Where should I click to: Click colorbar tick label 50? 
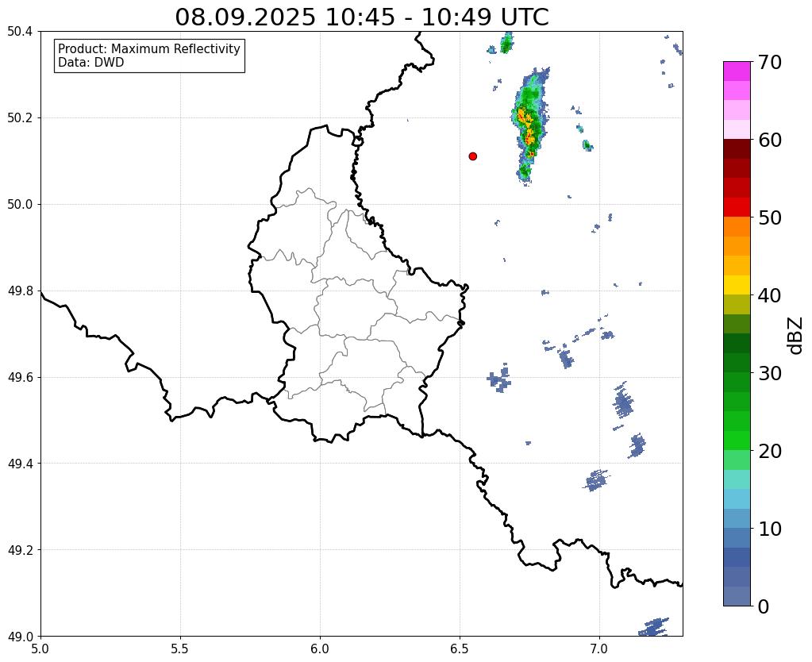(x=770, y=217)
